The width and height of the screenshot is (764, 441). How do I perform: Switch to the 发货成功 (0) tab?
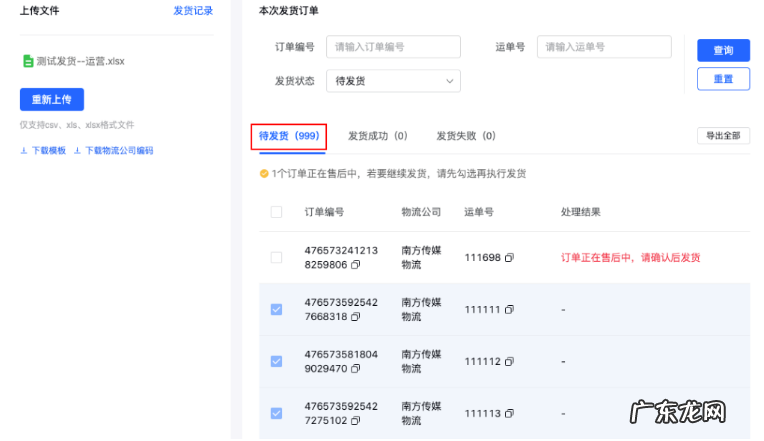378,136
